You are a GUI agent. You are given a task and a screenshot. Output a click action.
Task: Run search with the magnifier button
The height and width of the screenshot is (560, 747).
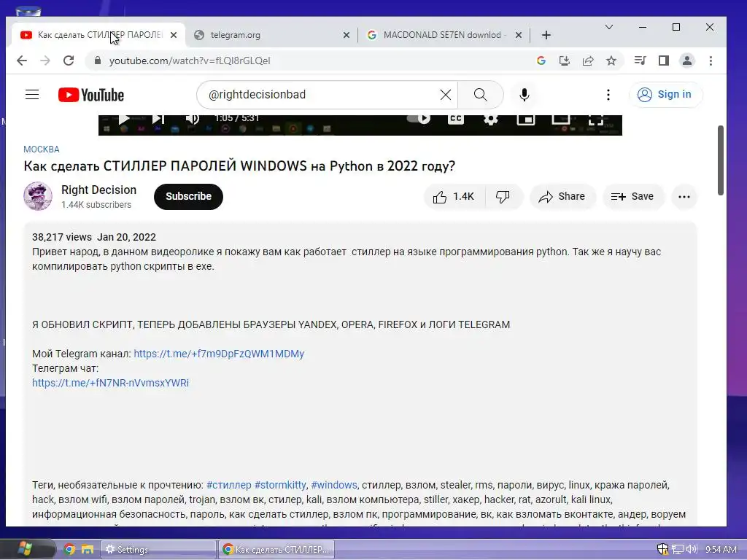(480, 95)
